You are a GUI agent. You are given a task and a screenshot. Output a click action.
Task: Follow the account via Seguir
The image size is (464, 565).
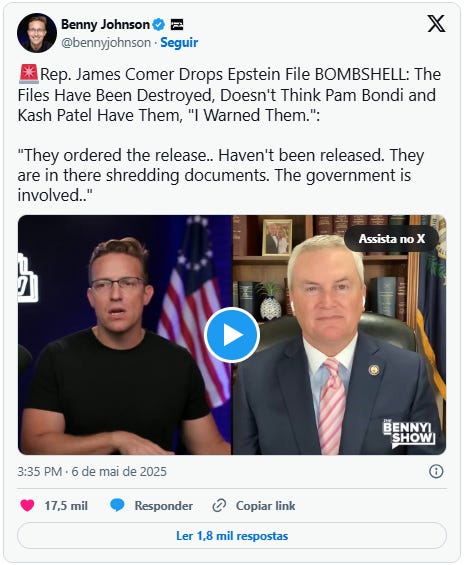179,43
